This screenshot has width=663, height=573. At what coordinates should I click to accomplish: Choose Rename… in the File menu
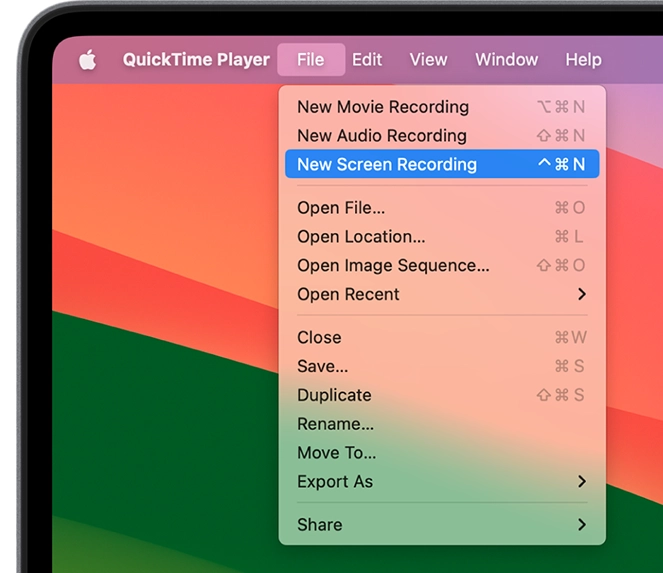pos(442,424)
